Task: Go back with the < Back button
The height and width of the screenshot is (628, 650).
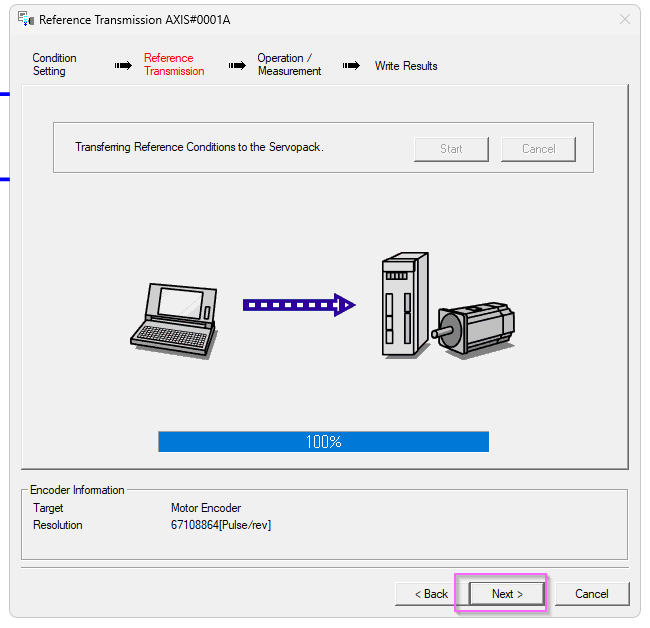Action: pyautogui.click(x=432, y=594)
